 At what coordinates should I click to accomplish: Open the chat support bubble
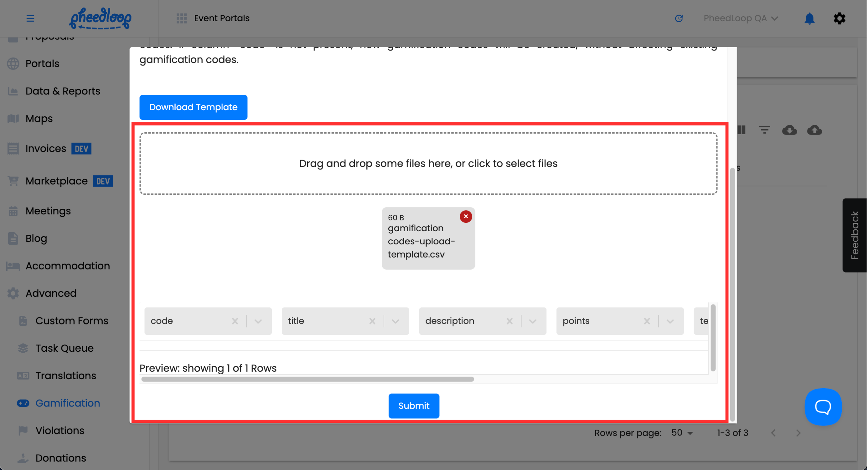(x=823, y=407)
